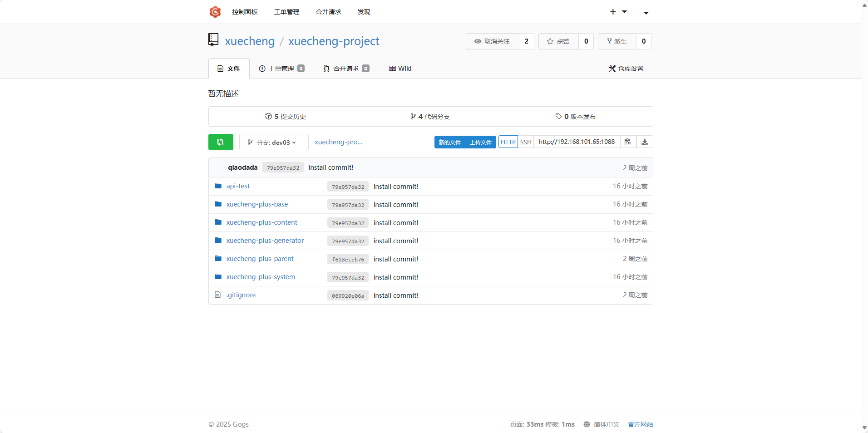Click folder icon beside xuecheng-plus-parent
This screenshot has width=868, height=433.
click(x=218, y=259)
